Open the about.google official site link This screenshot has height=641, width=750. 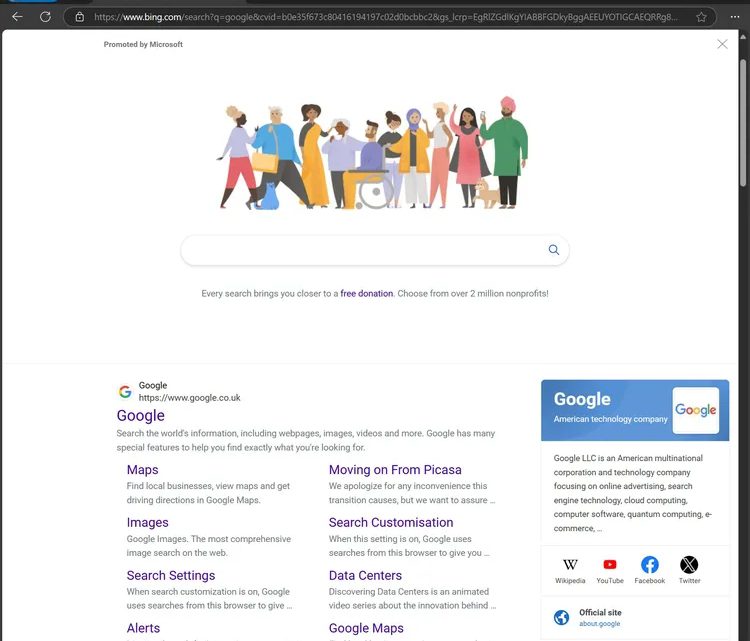click(599, 623)
